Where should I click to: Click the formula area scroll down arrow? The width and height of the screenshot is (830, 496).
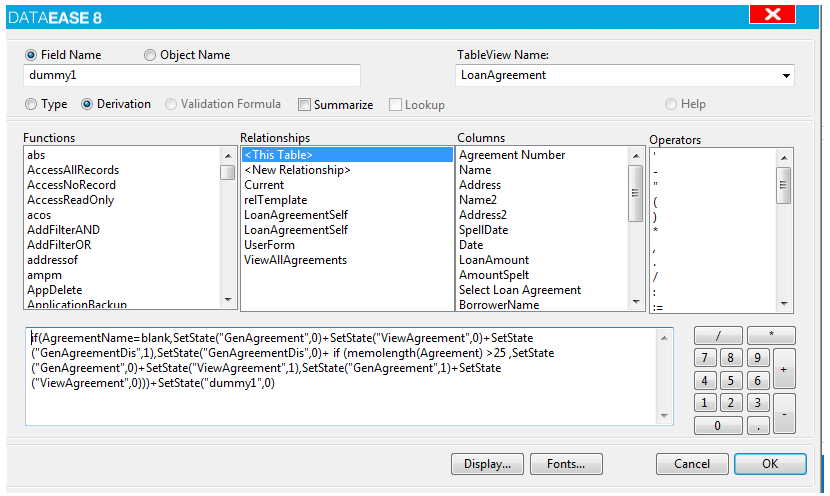click(664, 416)
